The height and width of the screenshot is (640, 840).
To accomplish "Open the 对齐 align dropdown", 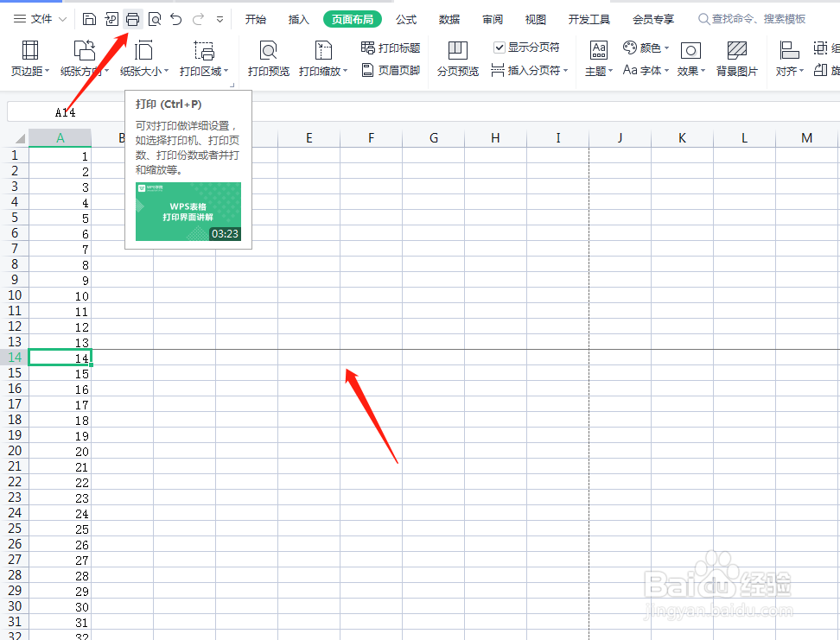I will pyautogui.click(x=790, y=59).
